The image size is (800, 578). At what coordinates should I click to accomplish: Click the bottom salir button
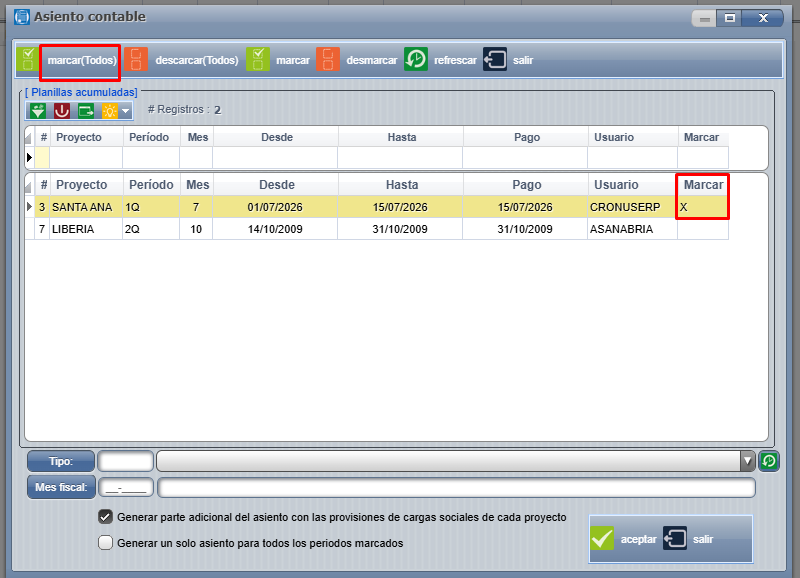pos(689,539)
